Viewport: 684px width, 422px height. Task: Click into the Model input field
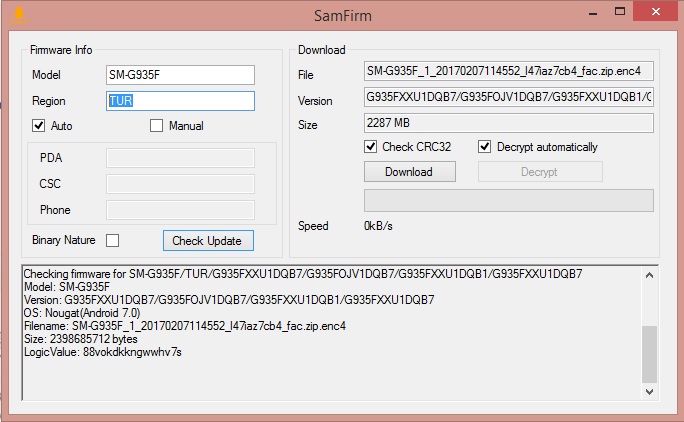pos(180,75)
